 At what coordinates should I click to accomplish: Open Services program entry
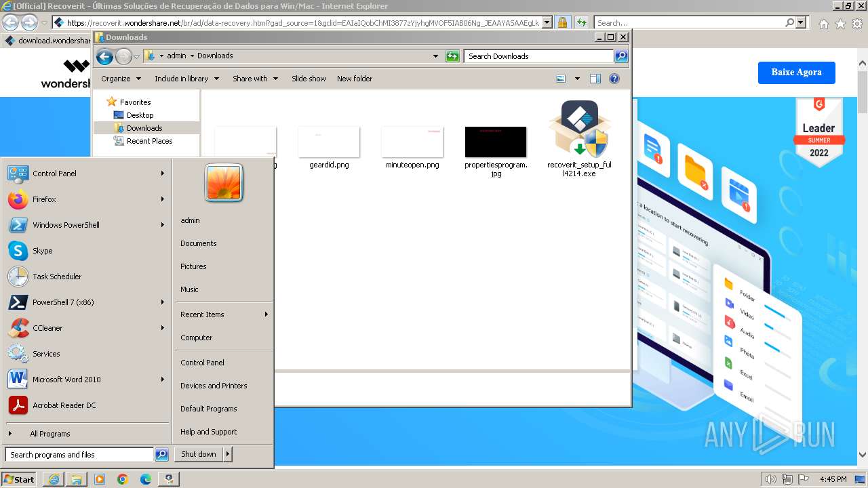click(x=85, y=354)
